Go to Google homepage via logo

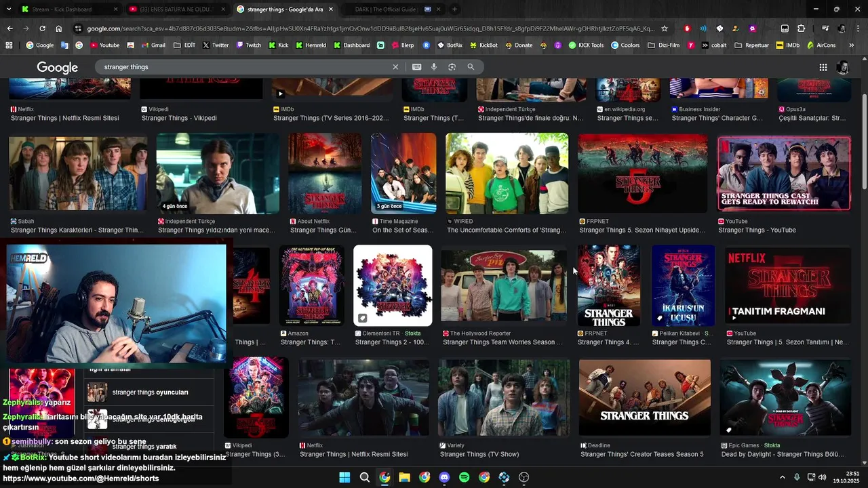tap(58, 68)
